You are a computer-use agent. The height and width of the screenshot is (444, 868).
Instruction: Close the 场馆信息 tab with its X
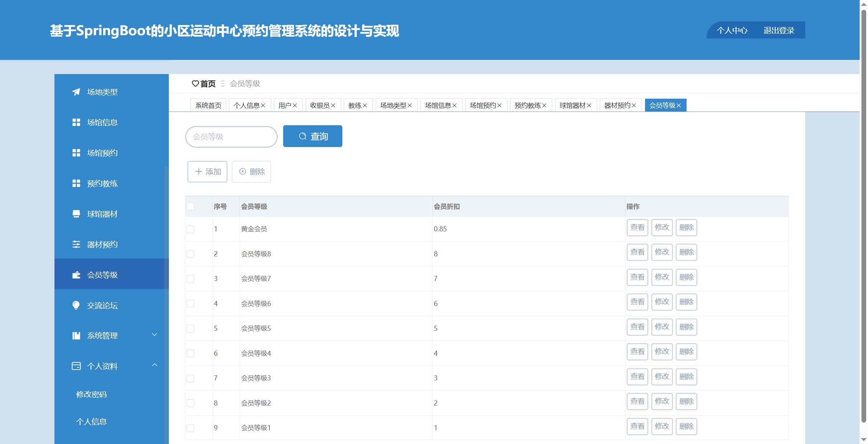click(455, 105)
